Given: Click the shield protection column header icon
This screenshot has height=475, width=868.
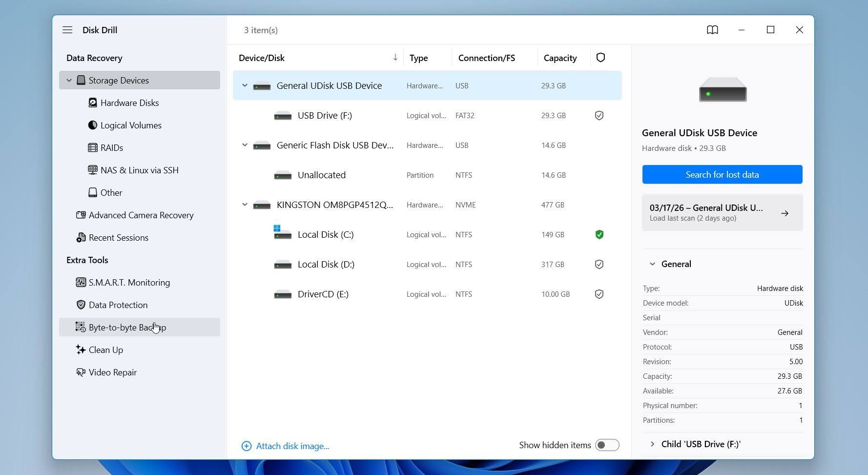Looking at the screenshot, I should [600, 58].
